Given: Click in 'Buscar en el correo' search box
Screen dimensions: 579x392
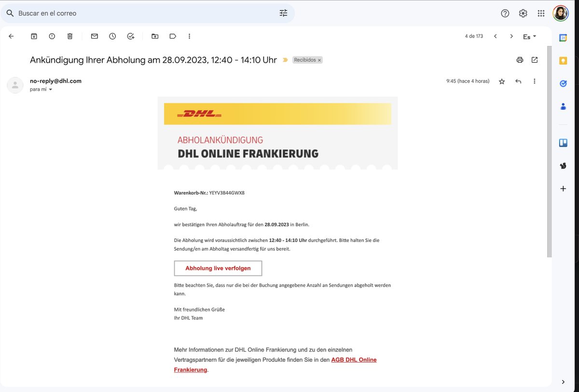Looking at the screenshot, I should (x=147, y=14).
